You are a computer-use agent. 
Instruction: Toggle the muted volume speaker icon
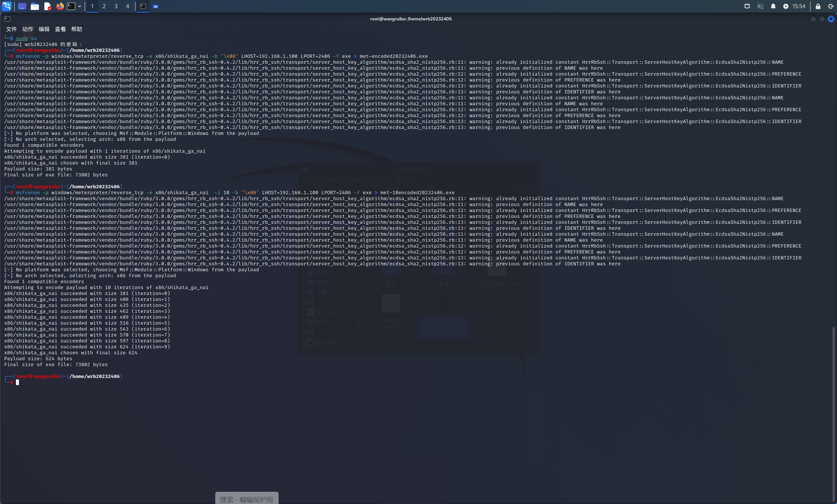click(760, 6)
